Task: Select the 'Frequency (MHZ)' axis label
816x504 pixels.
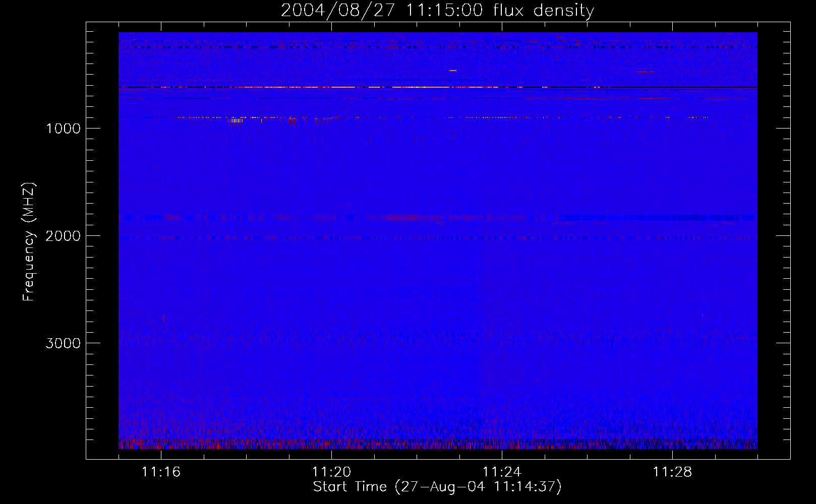Action: point(29,242)
